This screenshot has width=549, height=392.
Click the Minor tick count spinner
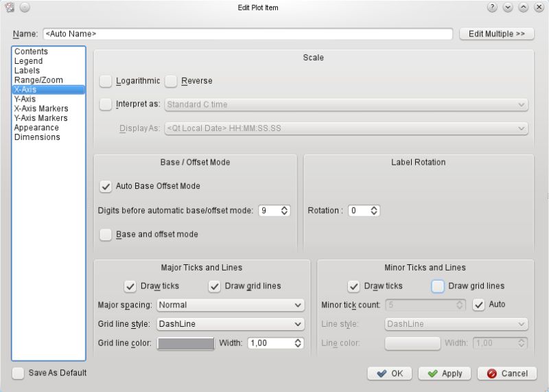click(x=425, y=305)
